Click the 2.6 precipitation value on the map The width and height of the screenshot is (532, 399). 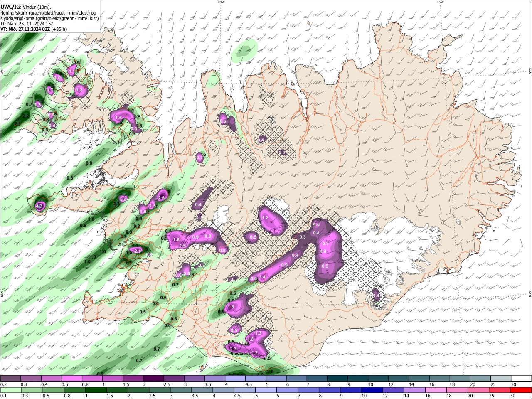pyautogui.click(x=162, y=198)
